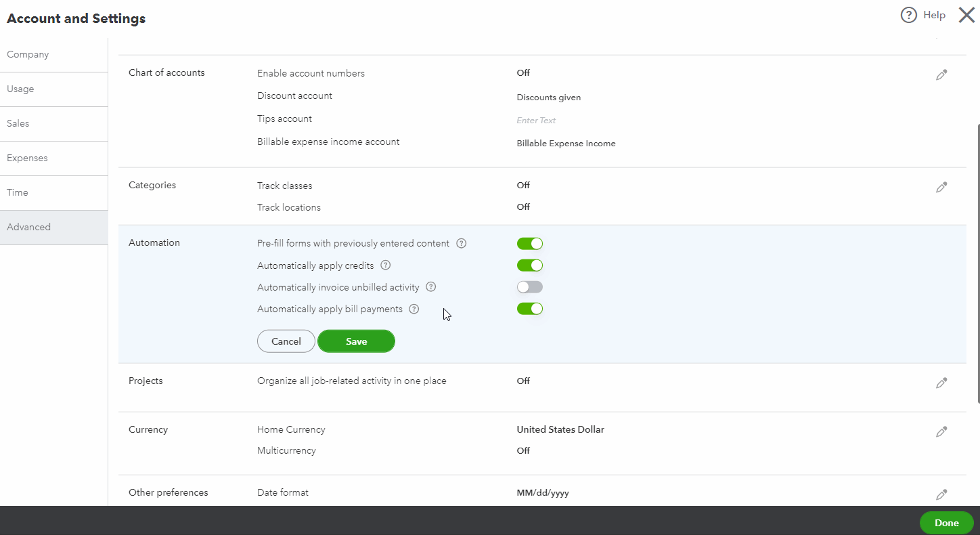
Task: Click the Currency section pencil icon
Action: coord(941,432)
